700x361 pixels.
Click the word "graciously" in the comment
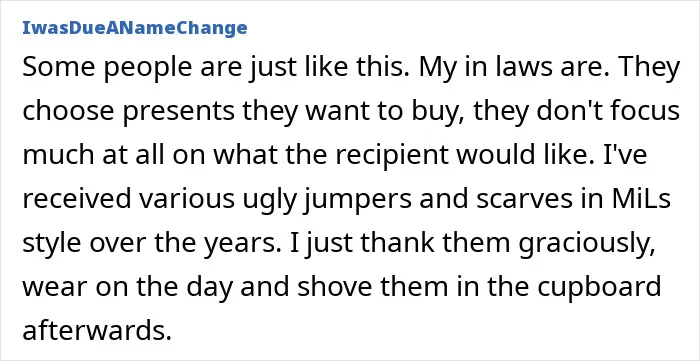(x=589, y=245)
